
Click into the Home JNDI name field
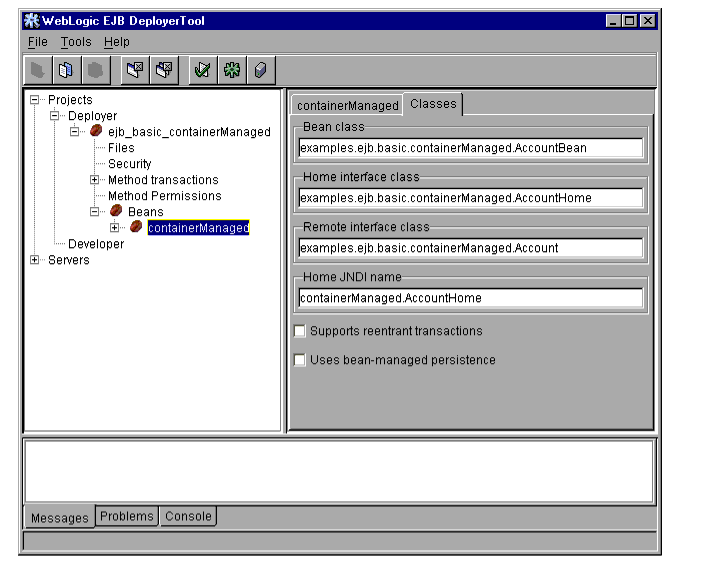(471, 298)
